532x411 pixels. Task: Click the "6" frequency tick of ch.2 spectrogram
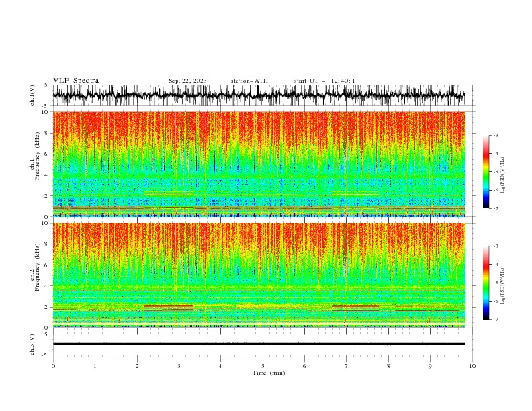click(x=47, y=265)
